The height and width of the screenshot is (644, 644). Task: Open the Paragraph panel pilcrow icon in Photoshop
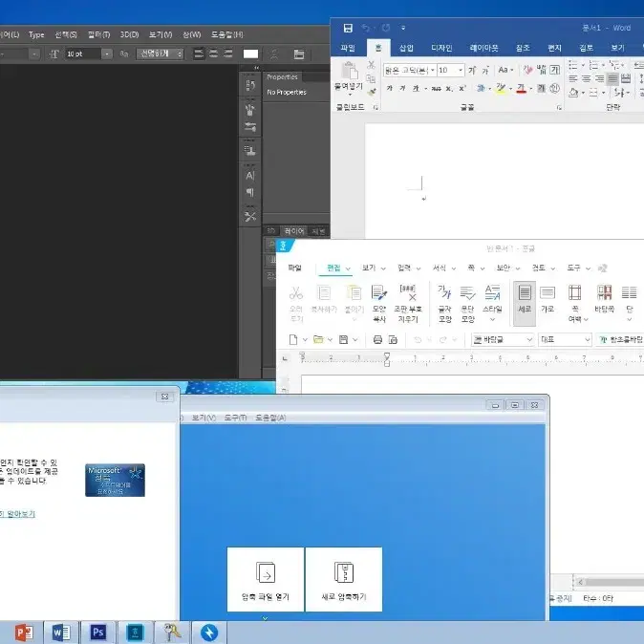coord(250,192)
